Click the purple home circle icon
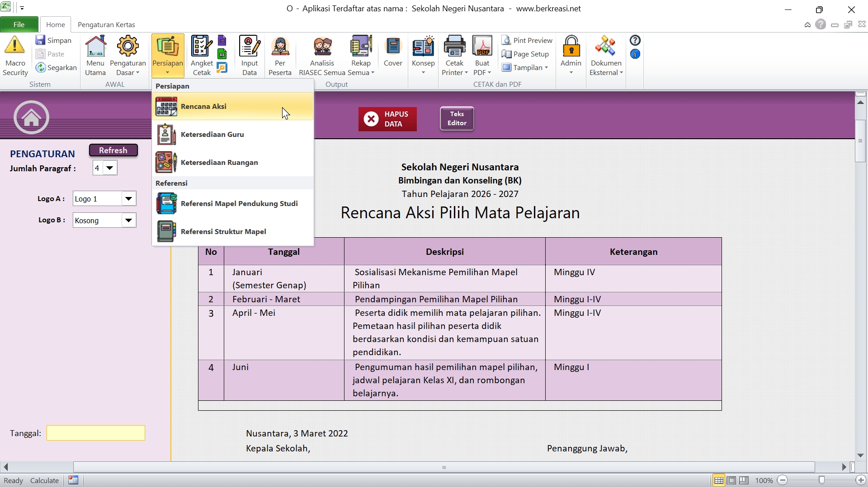This screenshot has width=868, height=488. [31, 117]
